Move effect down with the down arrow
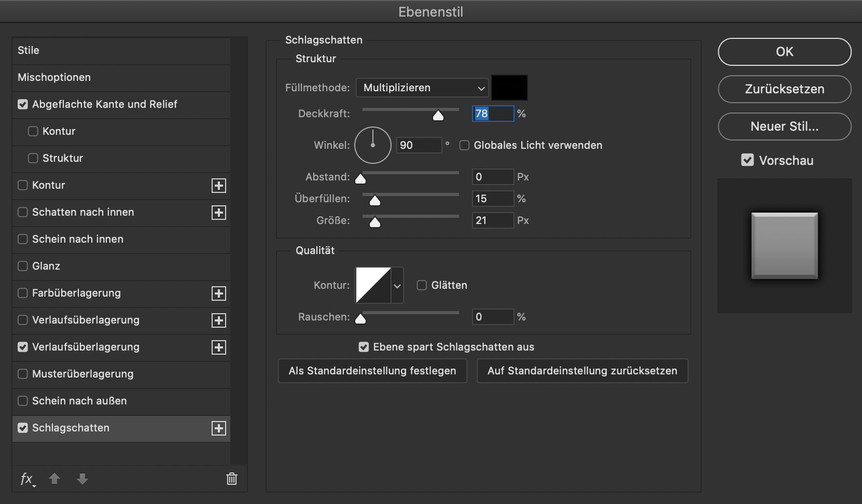 [x=82, y=479]
